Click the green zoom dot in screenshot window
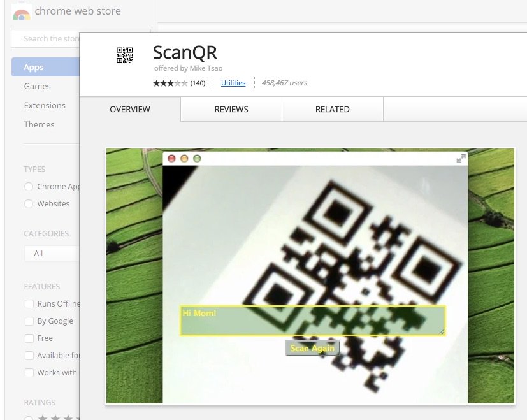Viewport: 527px width, 420px height. (x=197, y=159)
